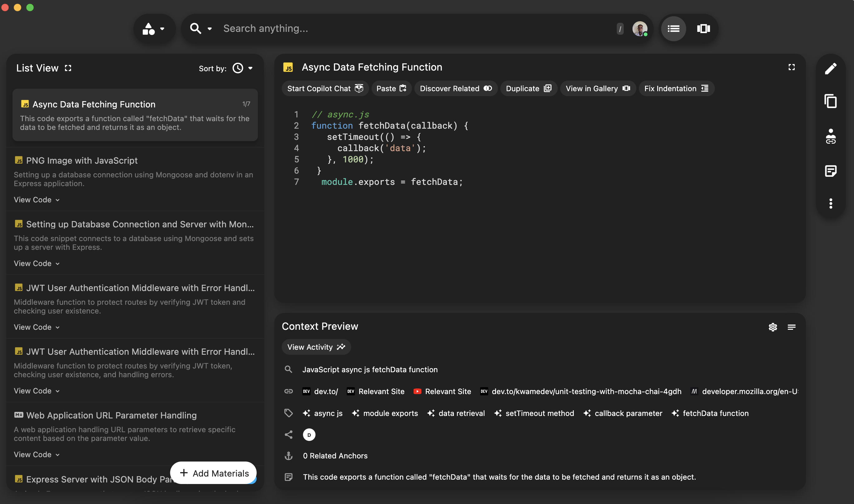Open annotations via the note icon in the right sidebar
This screenshot has height=504, width=854.
click(x=831, y=171)
